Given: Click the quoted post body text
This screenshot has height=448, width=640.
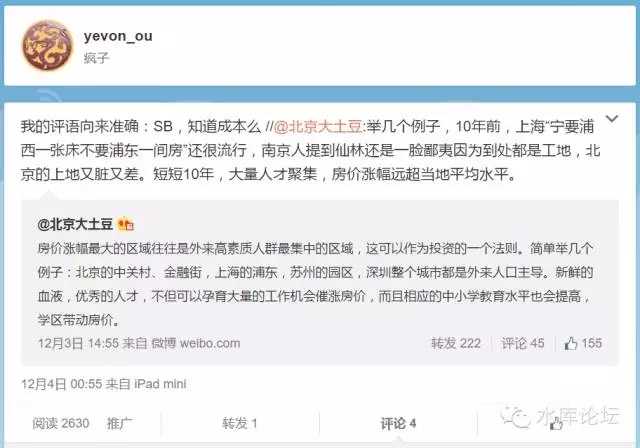Looking at the screenshot, I should 315,284.
